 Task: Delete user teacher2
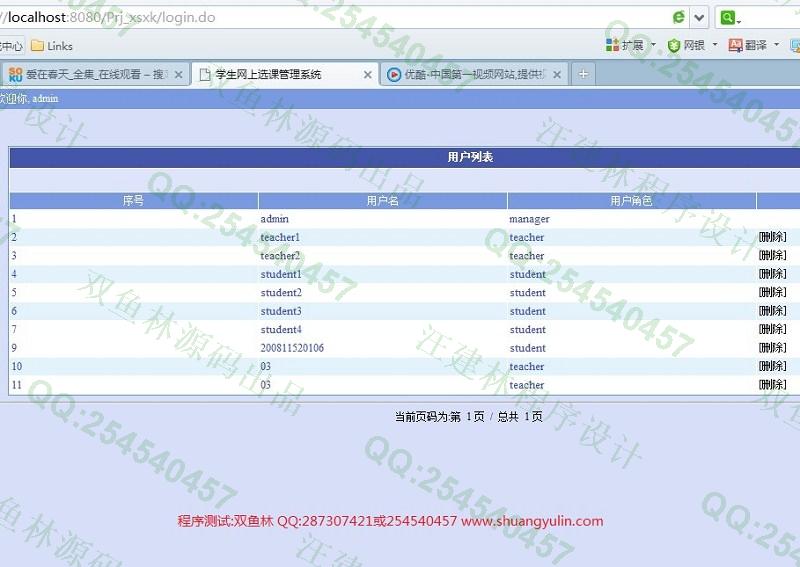click(x=772, y=255)
